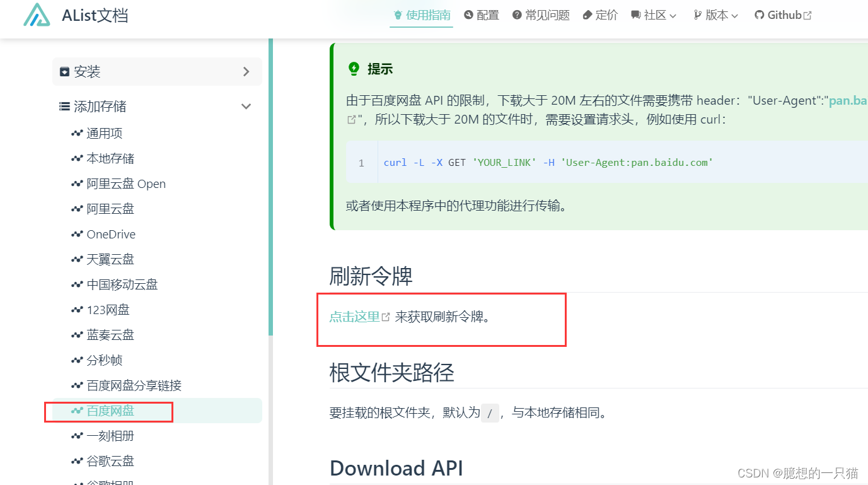Click the icon next to 谷歌云盘
868x485 pixels.
77,461
